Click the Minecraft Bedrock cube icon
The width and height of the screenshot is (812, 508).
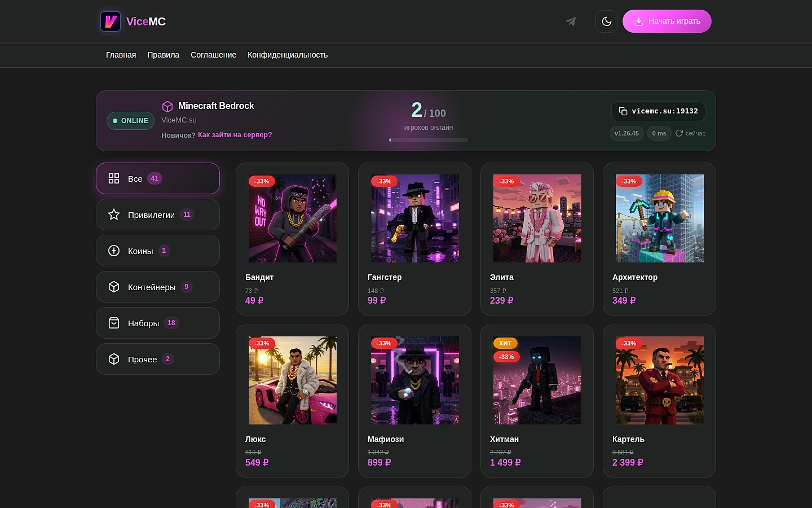tap(167, 106)
